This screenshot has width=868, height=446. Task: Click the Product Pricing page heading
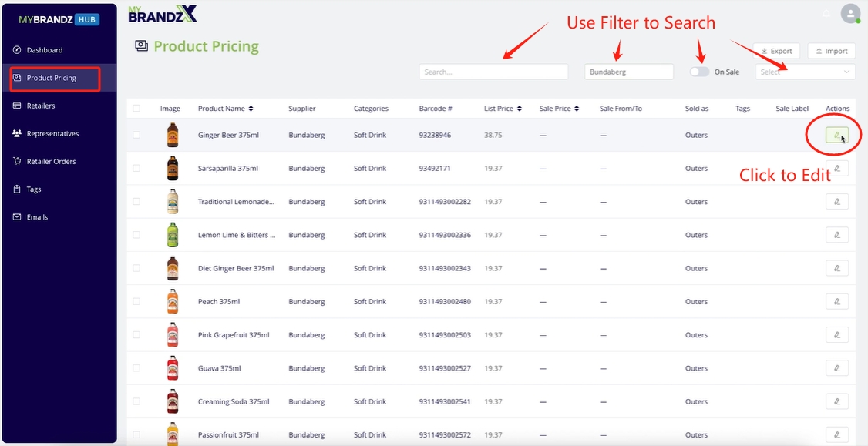(x=206, y=46)
